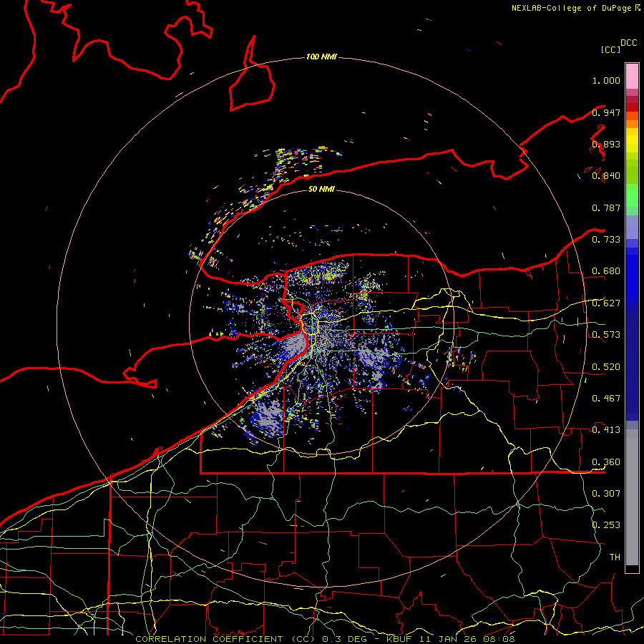Click the gray lower section of color bar
This screenshot has width=644, height=644.
pos(632,497)
